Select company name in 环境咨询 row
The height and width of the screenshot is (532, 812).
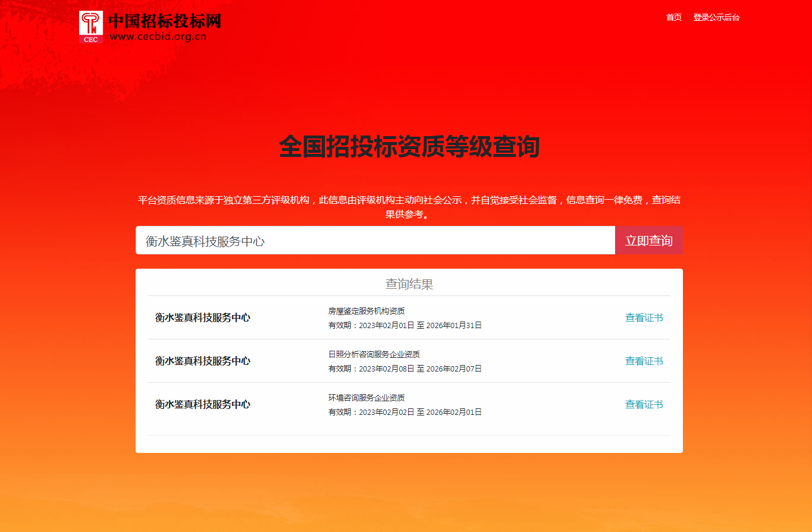click(x=203, y=404)
